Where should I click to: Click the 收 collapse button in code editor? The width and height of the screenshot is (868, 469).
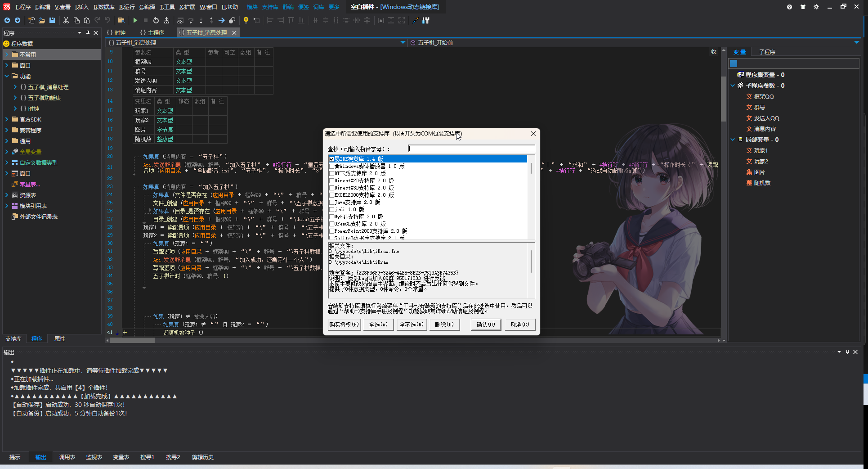click(714, 52)
